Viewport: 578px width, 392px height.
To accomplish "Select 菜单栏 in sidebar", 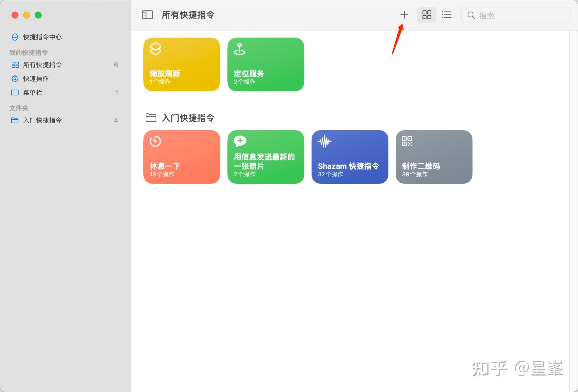I will pos(32,93).
